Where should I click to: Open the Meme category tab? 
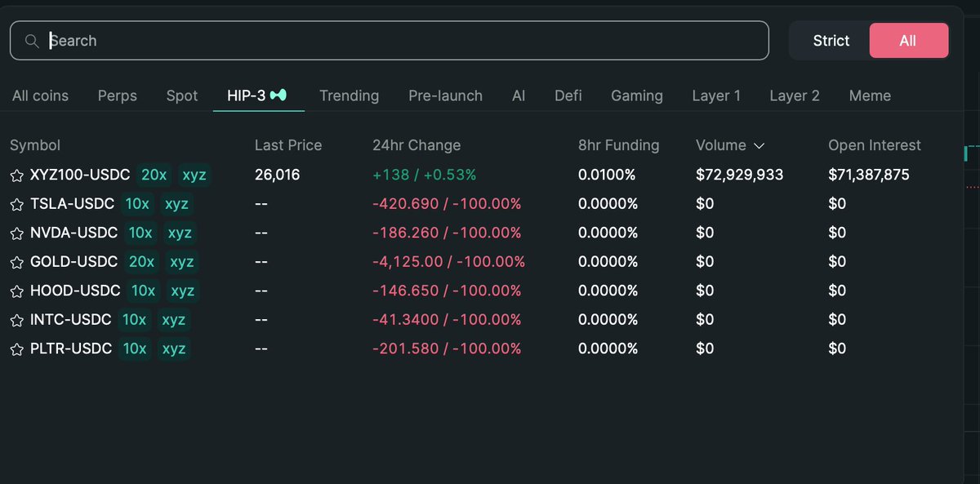[x=869, y=95]
